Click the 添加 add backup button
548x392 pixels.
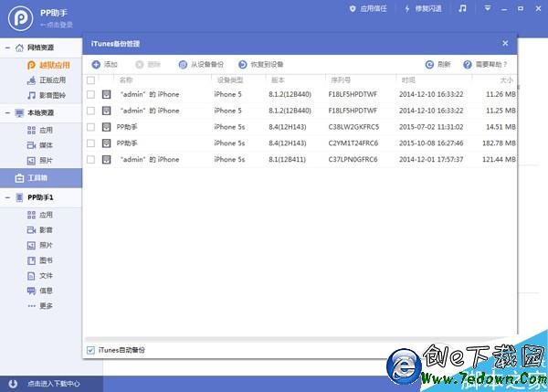coord(104,64)
